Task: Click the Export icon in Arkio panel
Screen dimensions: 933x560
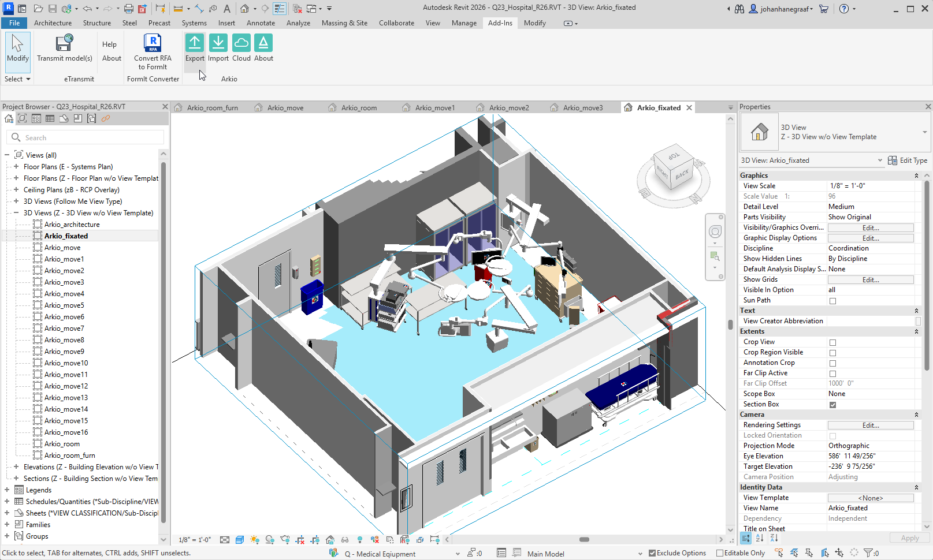Action: tap(195, 43)
